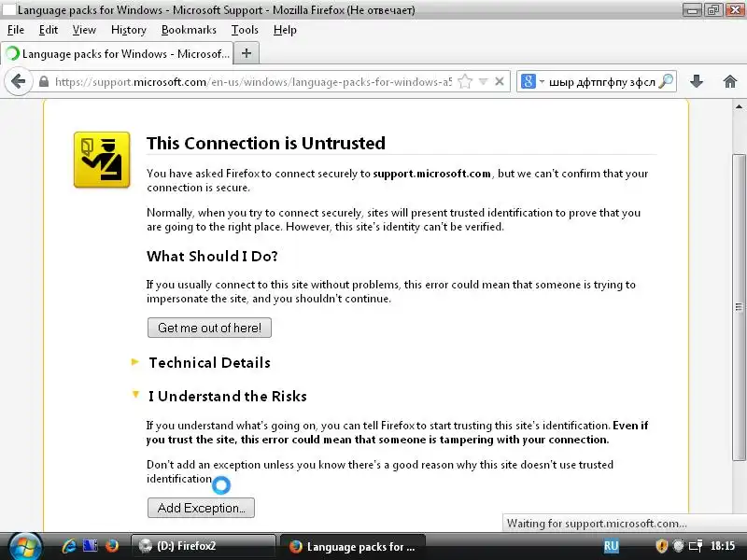Screen dimensions: 747x560
Task: Open the Bookmarks menu
Action: pyautogui.click(x=189, y=30)
